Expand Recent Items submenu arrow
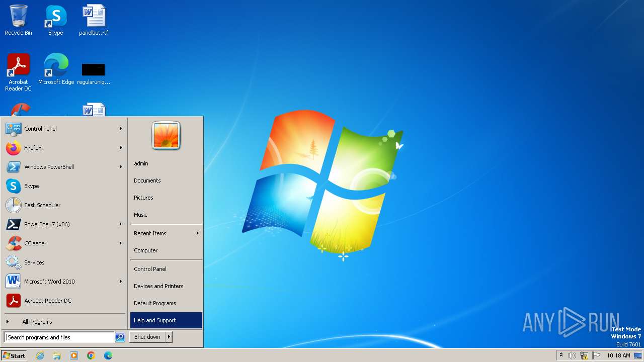This screenshot has width=644, height=362. pyautogui.click(x=198, y=233)
